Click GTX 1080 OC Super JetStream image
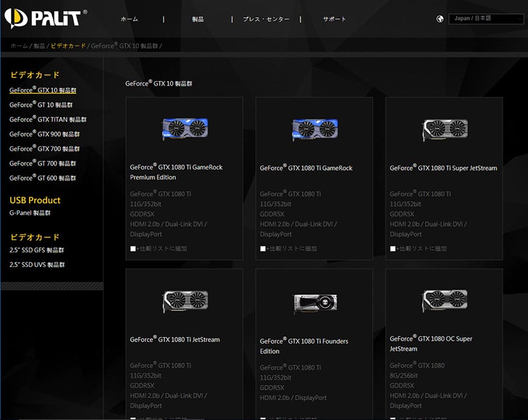 tap(445, 300)
